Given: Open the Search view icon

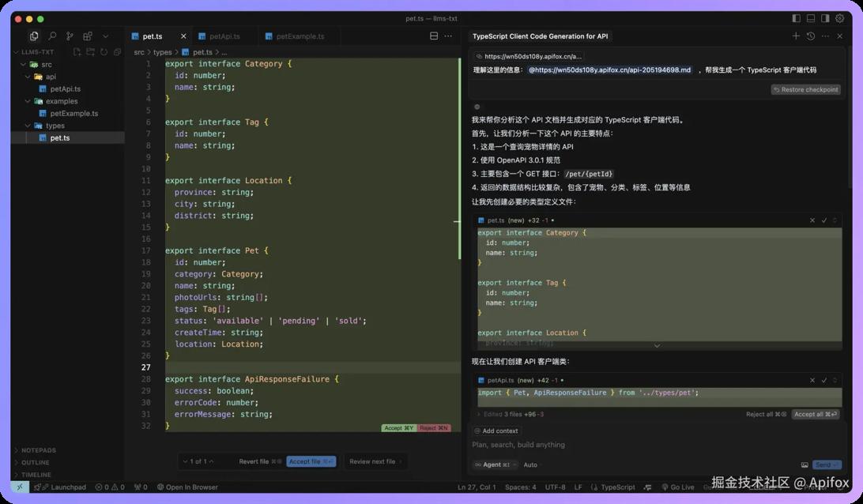Looking at the screenshot, I should click(52, 36).
